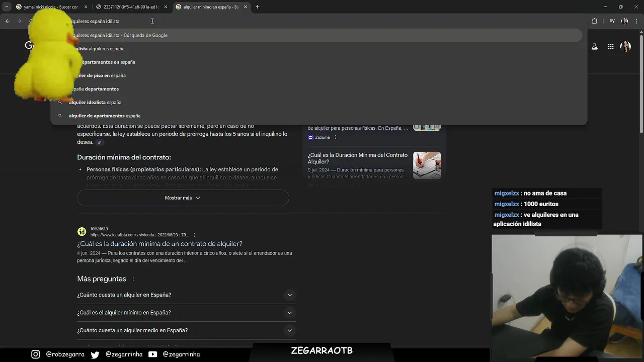Click the 'Duración mínima del contrato:' heading
644x362 pixels.
124,157
